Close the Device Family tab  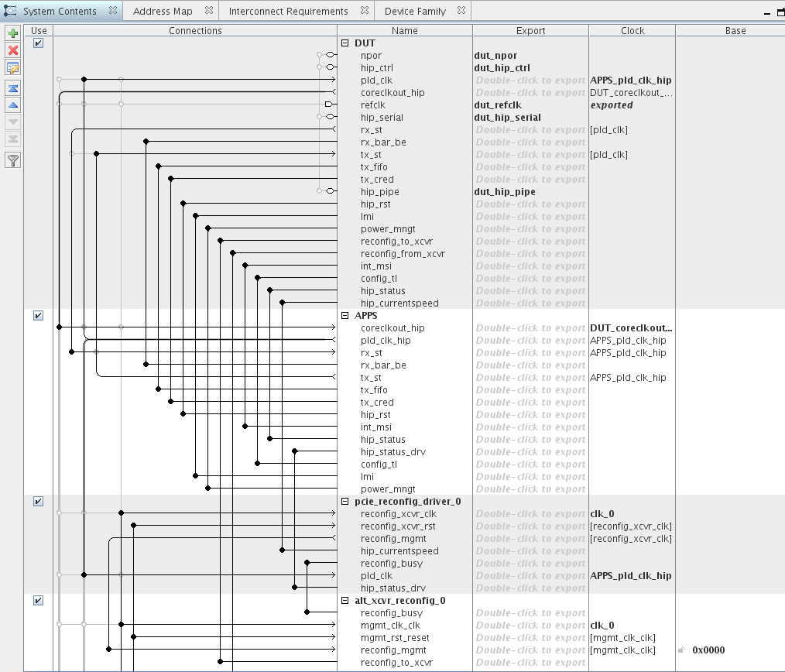(x=461, y=11)
